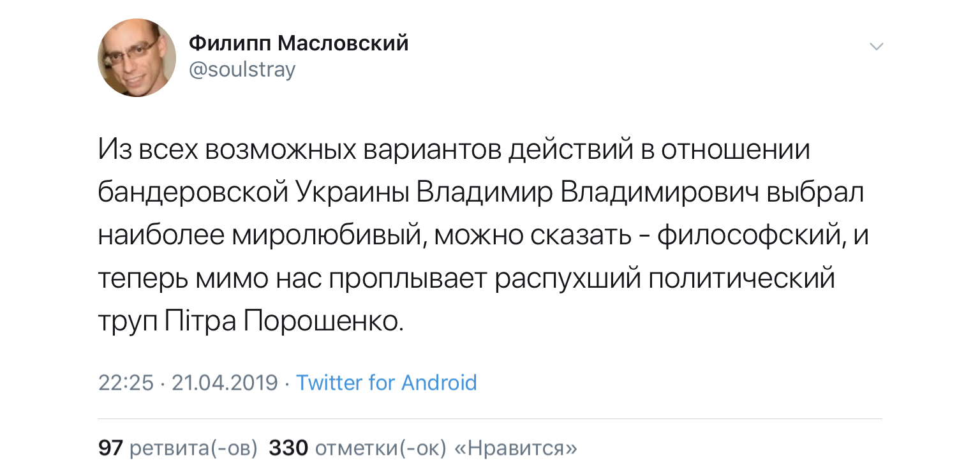
Task: Open the Филипп Масловский profile name link
Action: point(299,43)
